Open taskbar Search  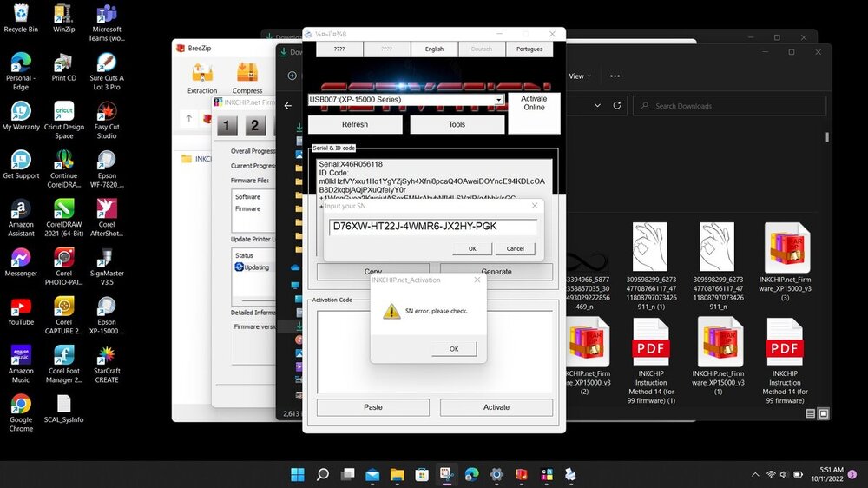coord(322,474)
